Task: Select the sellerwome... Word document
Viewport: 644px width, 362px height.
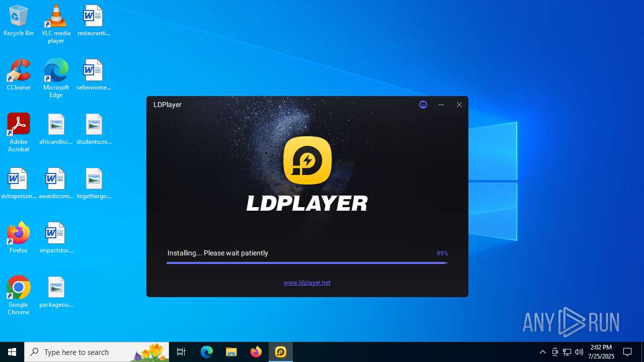Action: (94, 75)
